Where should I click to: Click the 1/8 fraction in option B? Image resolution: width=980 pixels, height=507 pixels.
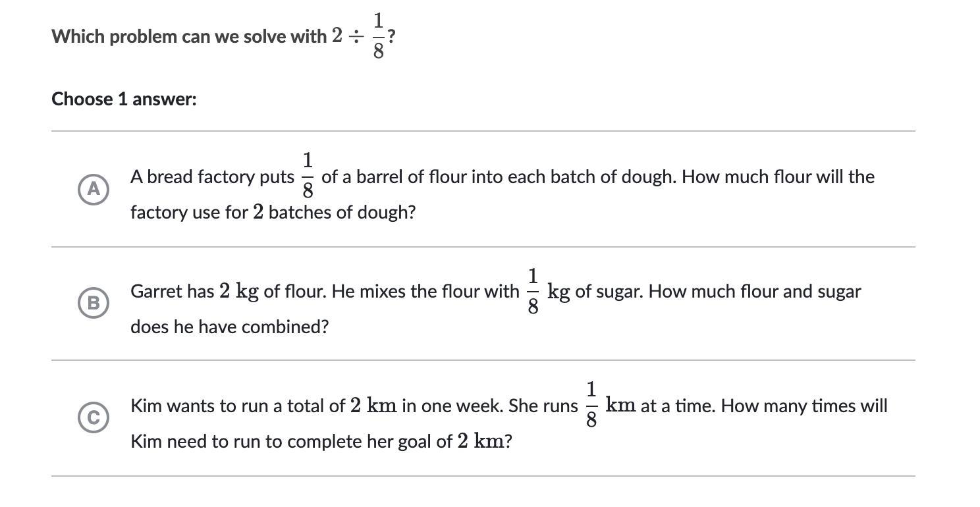pos(533,290)
